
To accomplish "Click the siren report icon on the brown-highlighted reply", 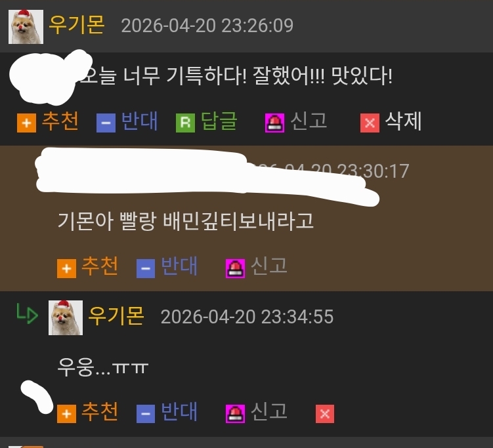I will point(235,269).
